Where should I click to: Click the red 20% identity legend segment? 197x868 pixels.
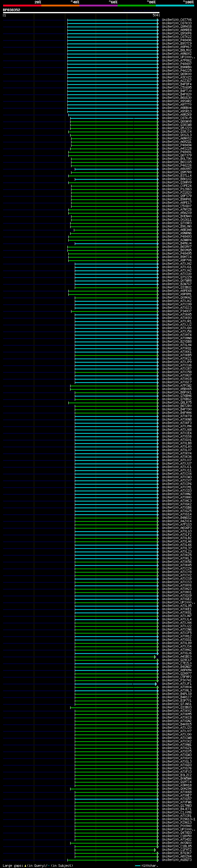tap(22, 6)
